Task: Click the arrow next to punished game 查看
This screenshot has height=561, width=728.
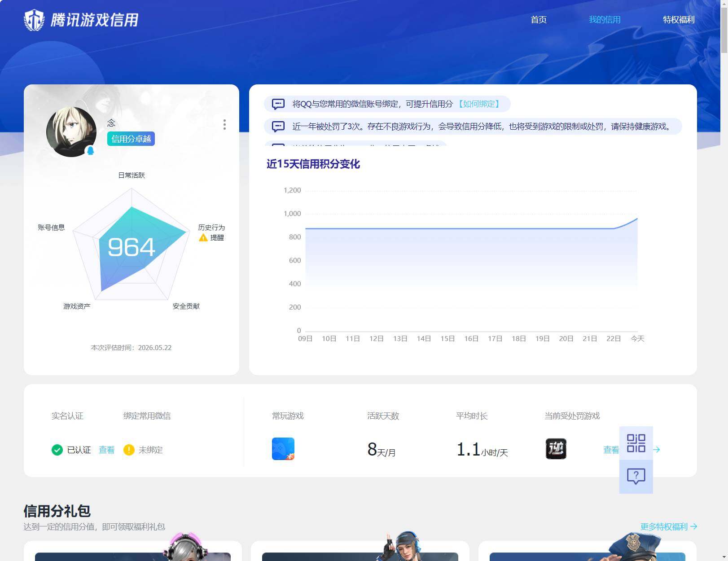Action: [657, 450]
